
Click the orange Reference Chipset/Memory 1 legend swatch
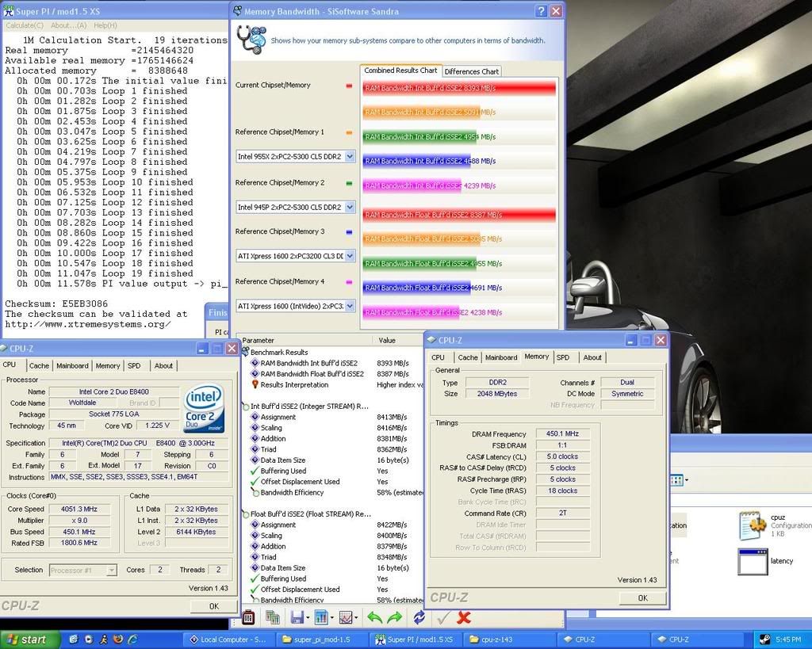click(349, 133)
